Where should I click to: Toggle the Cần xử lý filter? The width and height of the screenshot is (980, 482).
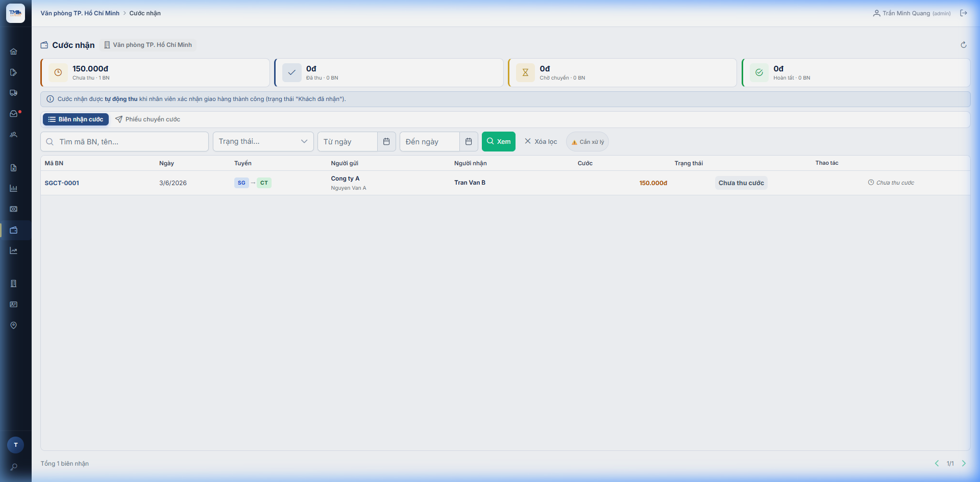click(587, 142)
